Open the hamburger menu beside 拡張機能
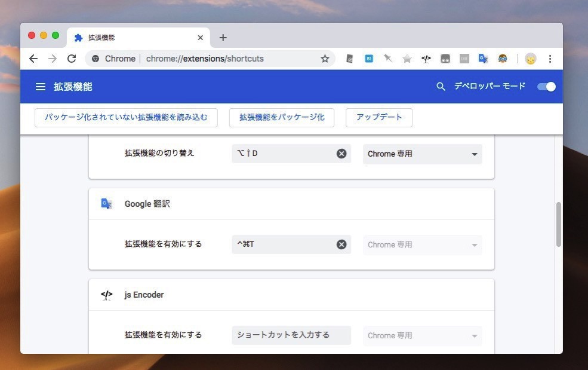Screen dimensions: 588x370 click(41, 87)
